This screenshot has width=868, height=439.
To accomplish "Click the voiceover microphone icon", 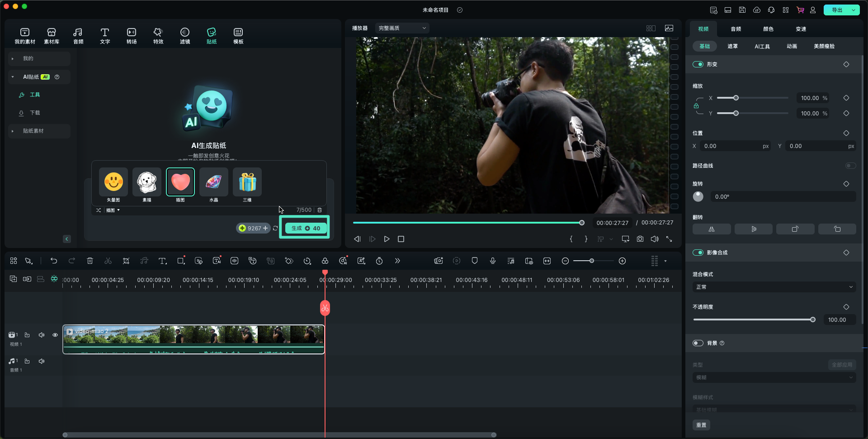I will (493, 261).
